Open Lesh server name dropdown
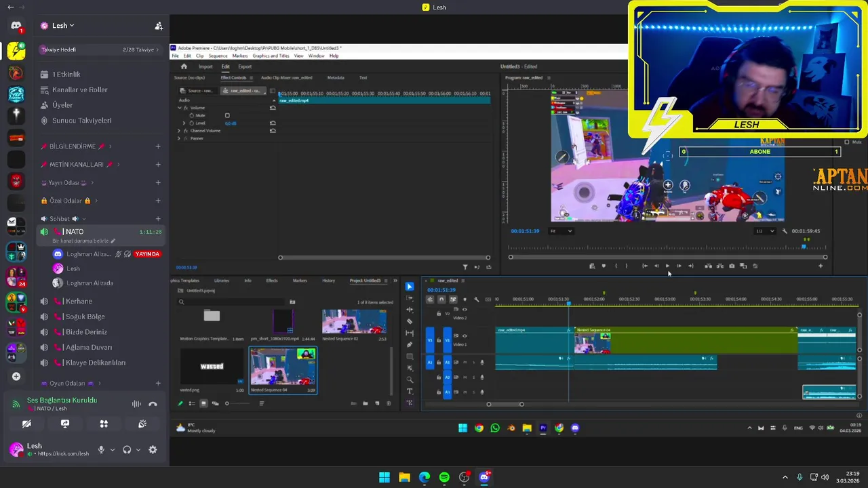 [x=63, y=26]
